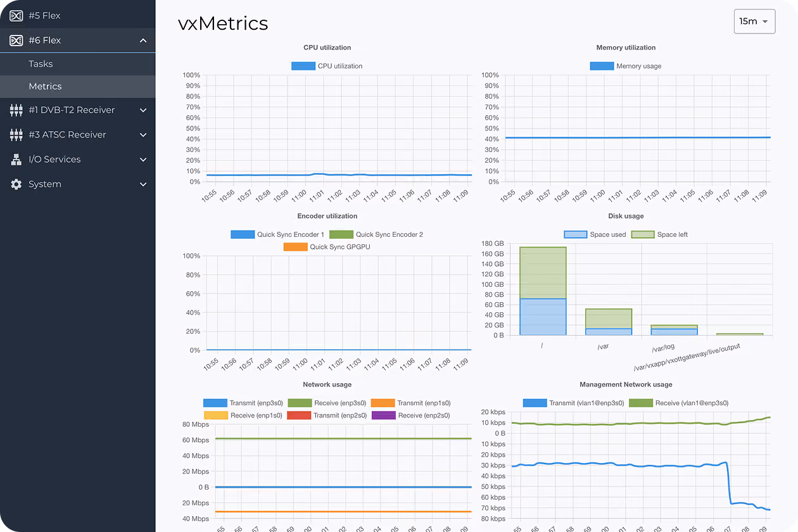This screenshot has width=798, height=532.
Task: Click the '/var/vxapp/vxottgateway/live/output' axis label
Action: pyautogui.click(x=687, y=358)
